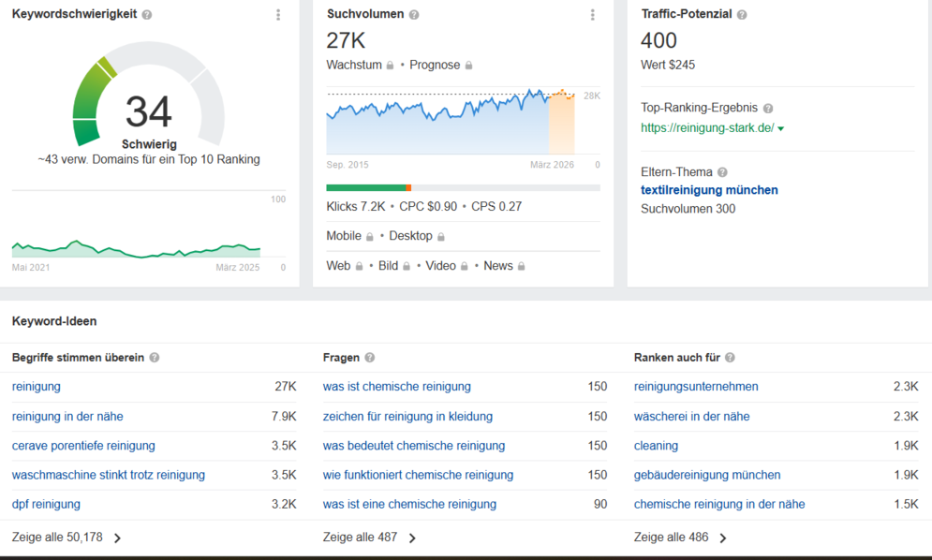Expand the reinigung-stark.de URL dropdown arrow
This screenshot has height=560, width=932.
[781, 128]
